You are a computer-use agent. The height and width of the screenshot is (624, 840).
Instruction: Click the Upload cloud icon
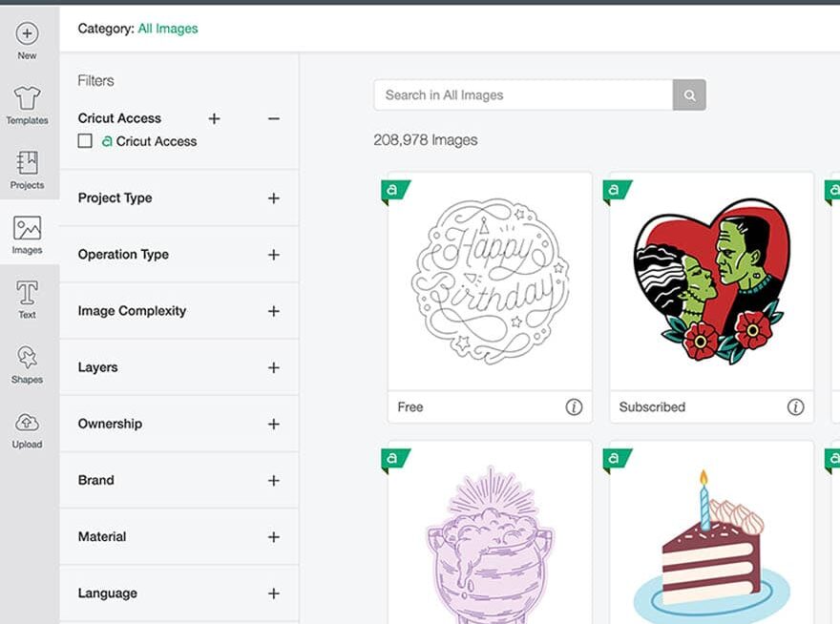(27, 424)
